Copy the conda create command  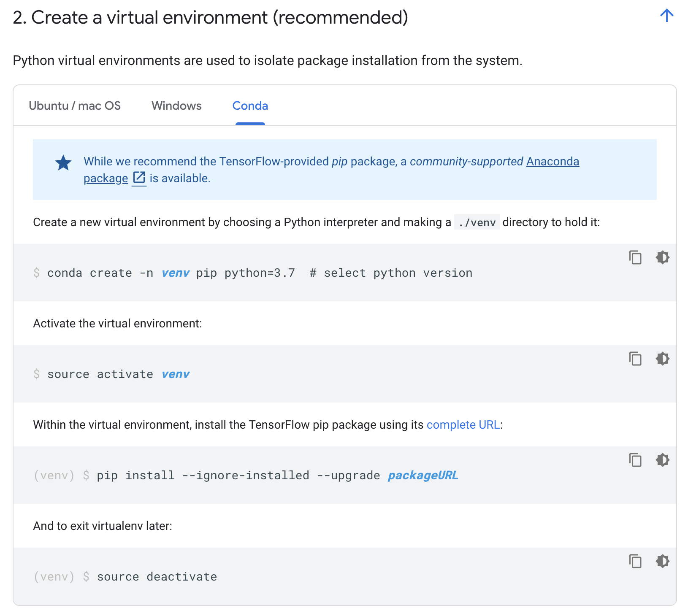[x=635, y=257]
